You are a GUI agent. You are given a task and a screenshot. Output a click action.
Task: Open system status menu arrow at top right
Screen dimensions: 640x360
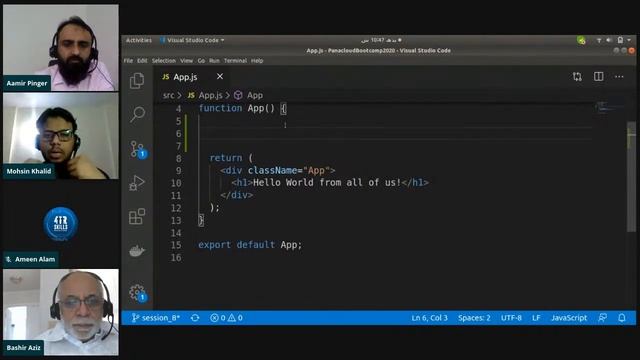tap(629, 40)
